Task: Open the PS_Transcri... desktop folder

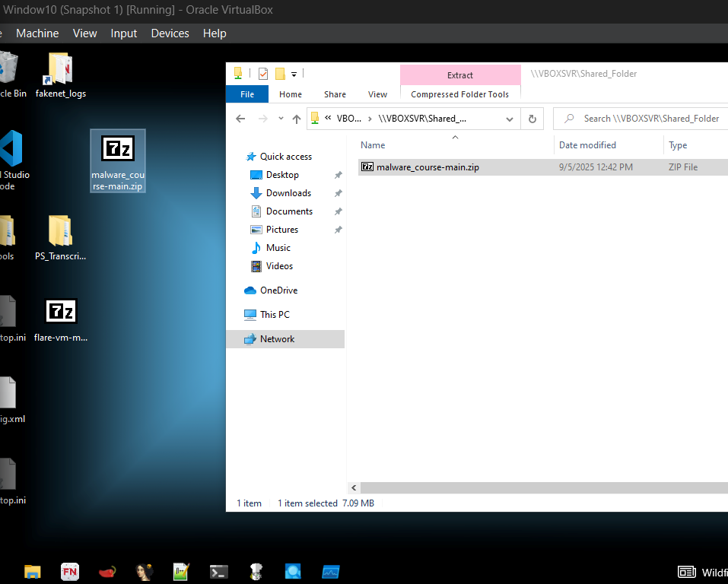Action: [60, 238]
